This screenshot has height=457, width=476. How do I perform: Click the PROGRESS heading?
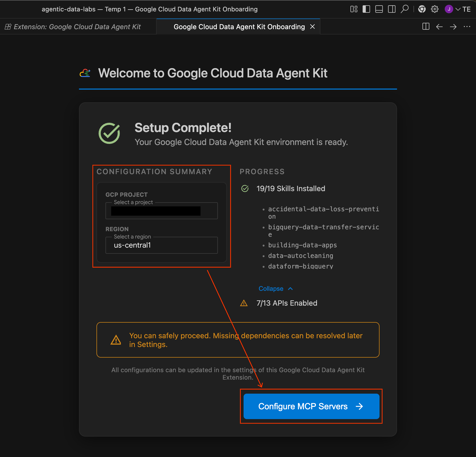(x=262, y=172)
